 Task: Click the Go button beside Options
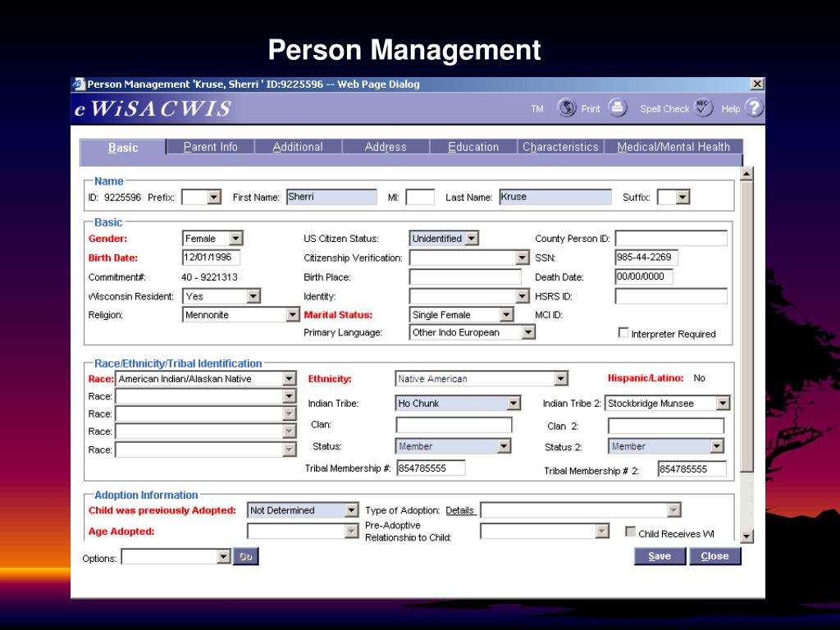(x=245, y=557)
